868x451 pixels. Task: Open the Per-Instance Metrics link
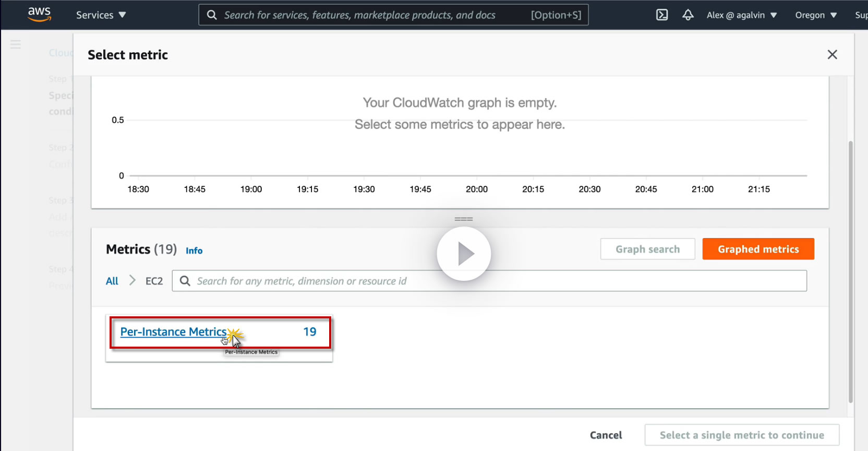click(x=173, y=332)
